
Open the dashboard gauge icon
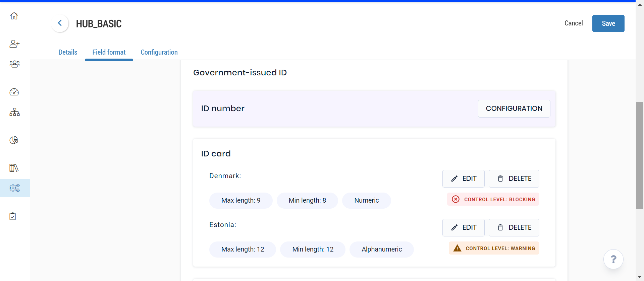(x=14, y=92)
